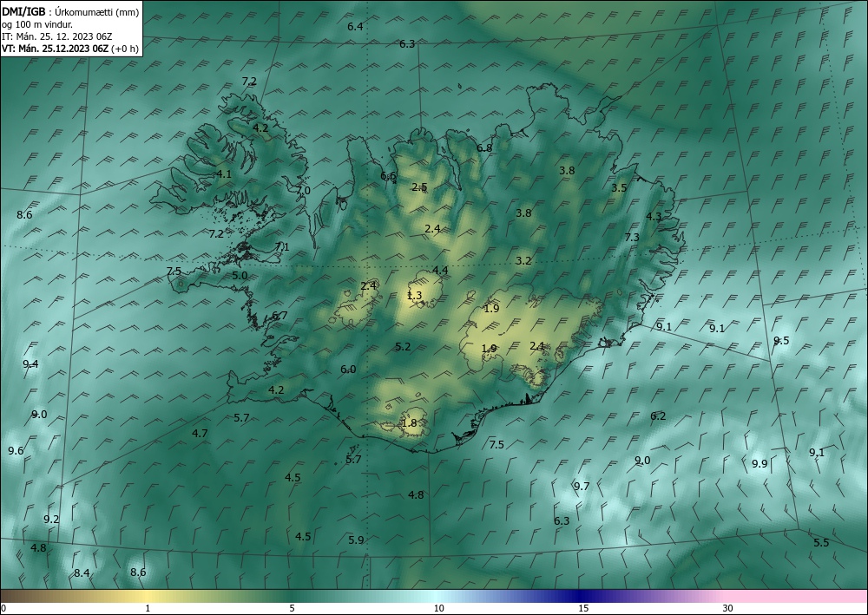Click the 5.0 value on the map
The image size is (868, 615).
240,276
